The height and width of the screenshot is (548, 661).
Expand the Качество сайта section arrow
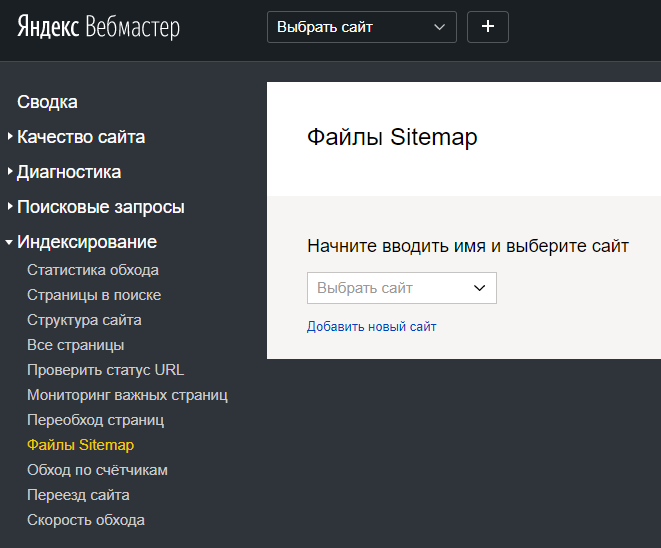(x=10, y=137)
